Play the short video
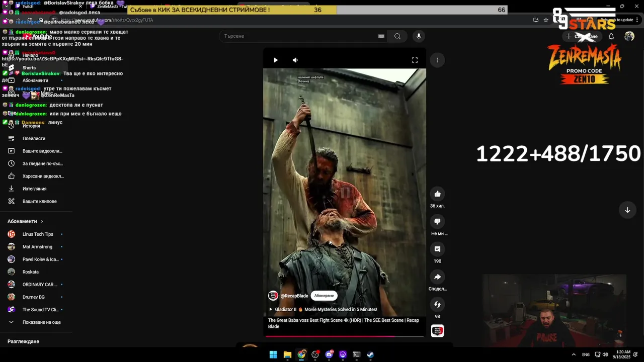 pyautogui.click(x=276, y=60)
